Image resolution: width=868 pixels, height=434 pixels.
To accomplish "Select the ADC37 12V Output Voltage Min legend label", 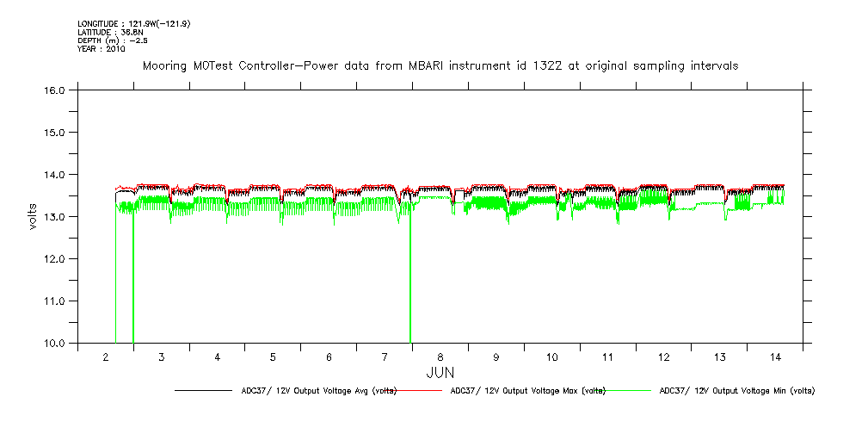I will 736,390.
